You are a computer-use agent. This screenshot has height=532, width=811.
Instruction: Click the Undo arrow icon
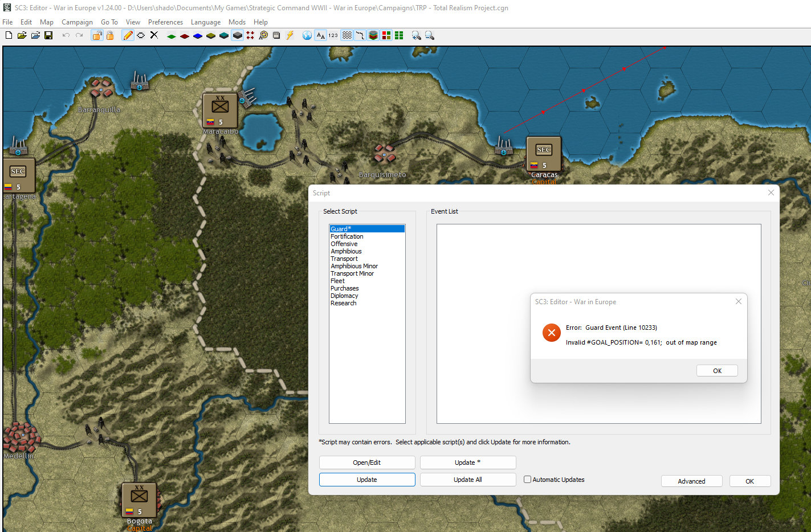[66, 35]
